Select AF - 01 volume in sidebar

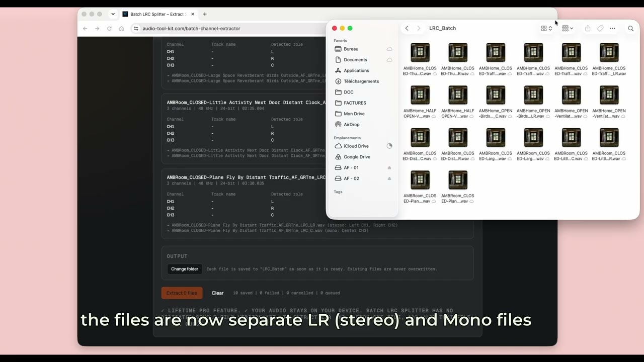[x=352, y=168]
